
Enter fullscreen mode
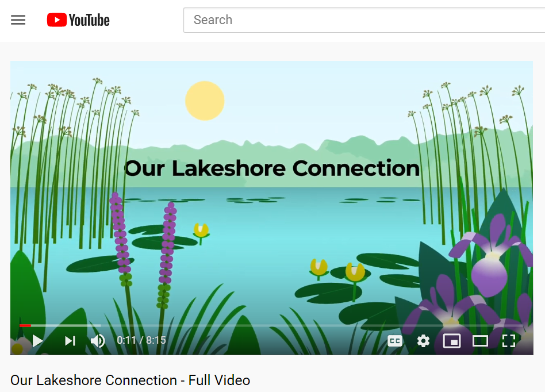pyautogui.click(x=509, y=341)
